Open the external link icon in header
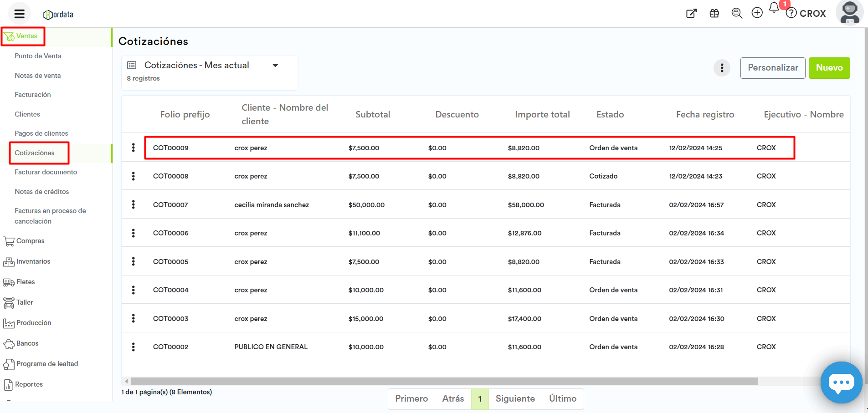The width and height of the screenshot is (868, 413). pos(691,13)
